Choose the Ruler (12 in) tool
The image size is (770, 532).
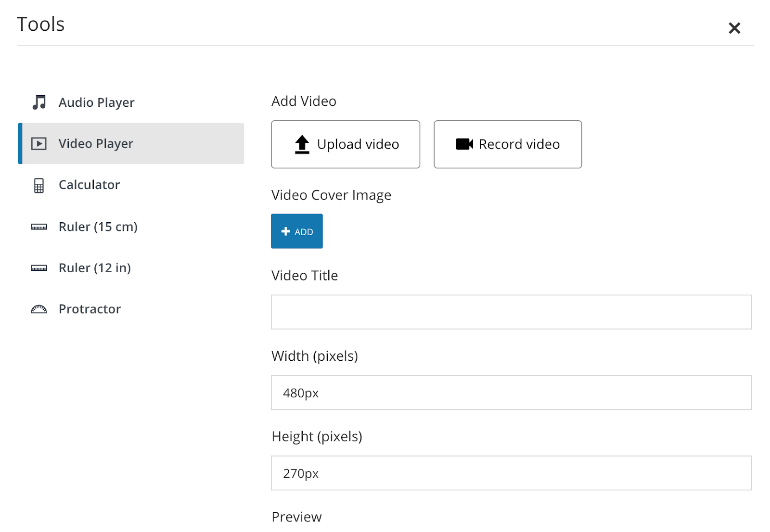pyautogui.click(x=94, y=268)
